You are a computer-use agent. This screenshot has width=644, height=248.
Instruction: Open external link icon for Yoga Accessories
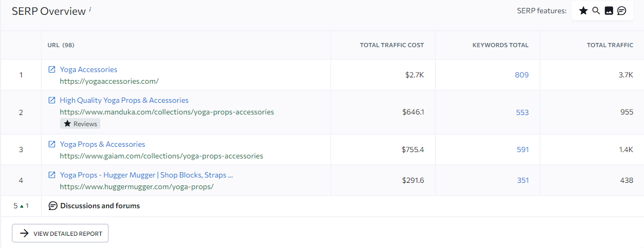coord(52,69)
